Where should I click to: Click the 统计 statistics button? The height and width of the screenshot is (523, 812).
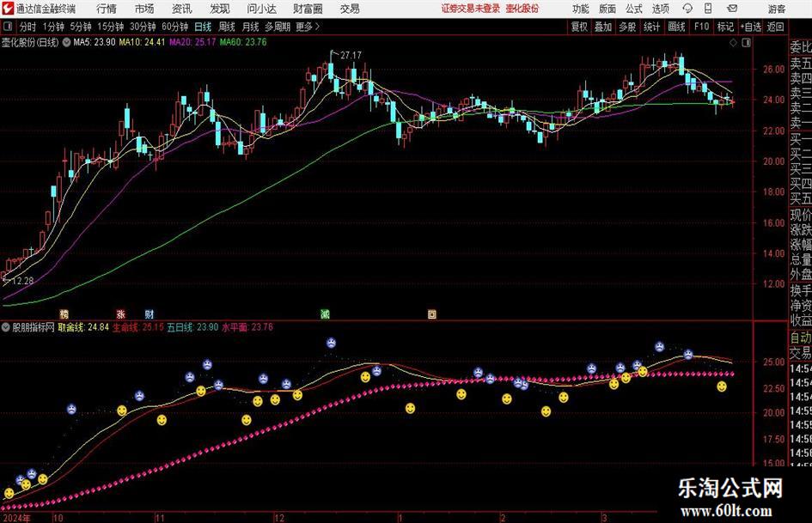[x=651, y=27]
